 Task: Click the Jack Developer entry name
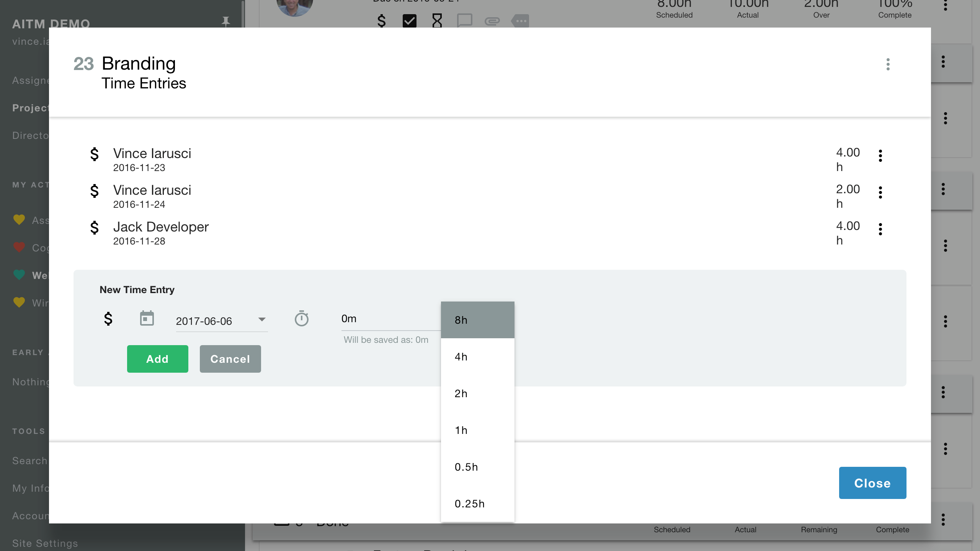click(x=161, y=227)
